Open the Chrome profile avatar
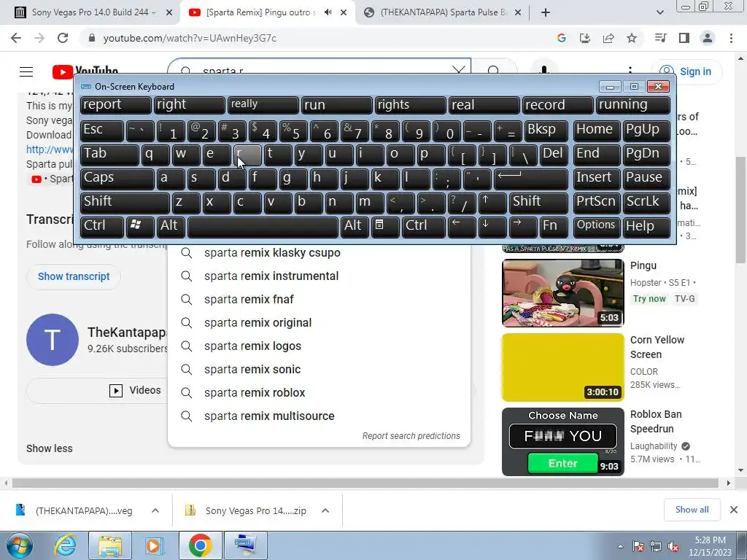 (x=708, y=38)
